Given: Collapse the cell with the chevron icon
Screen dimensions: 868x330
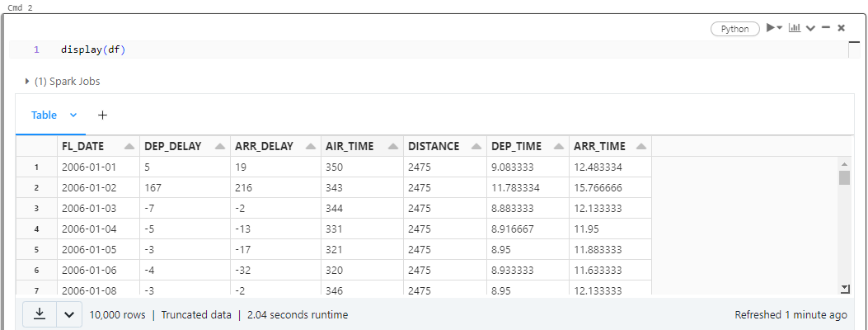Looking at the screenshot, I should pos(810,28).
